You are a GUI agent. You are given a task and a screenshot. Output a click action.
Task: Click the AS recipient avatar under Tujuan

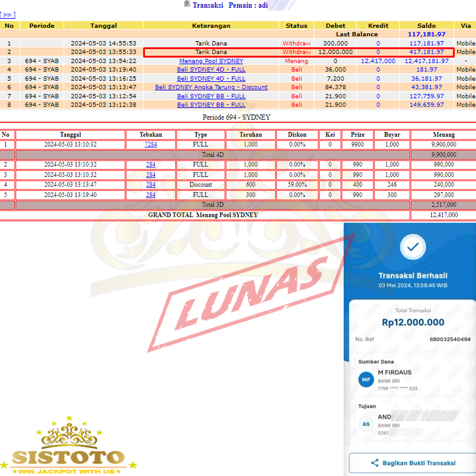coord(366,424)
